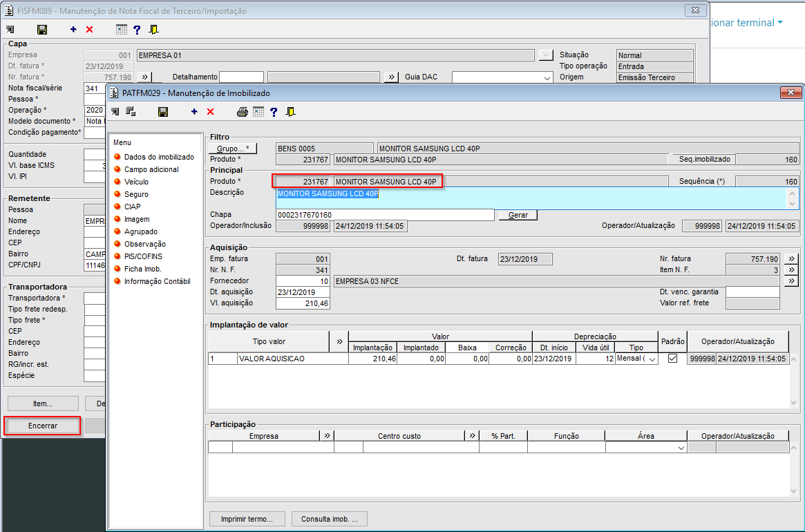This screenshot has width=805, height=532.
Task: Click the save disk icon in PATFM029 toolbar
Action: 163,112
